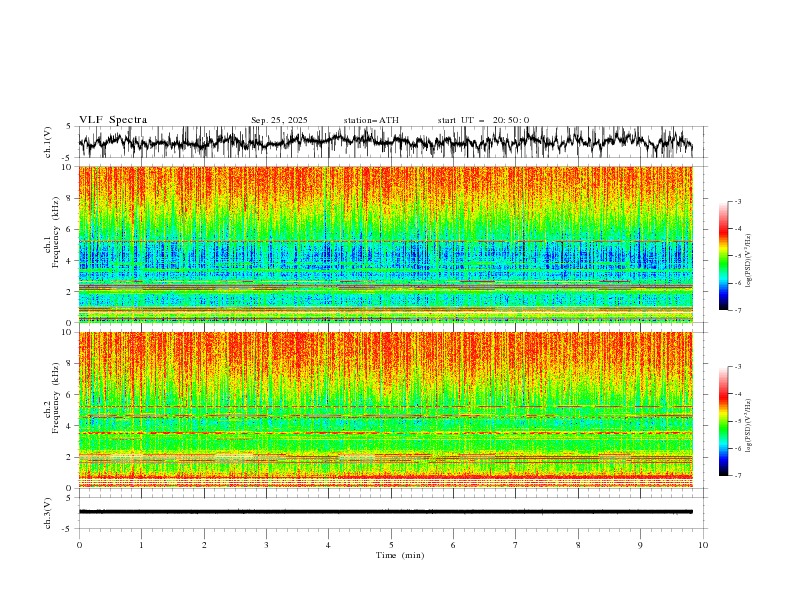Click time axis tick label '0'

[79, 545]
